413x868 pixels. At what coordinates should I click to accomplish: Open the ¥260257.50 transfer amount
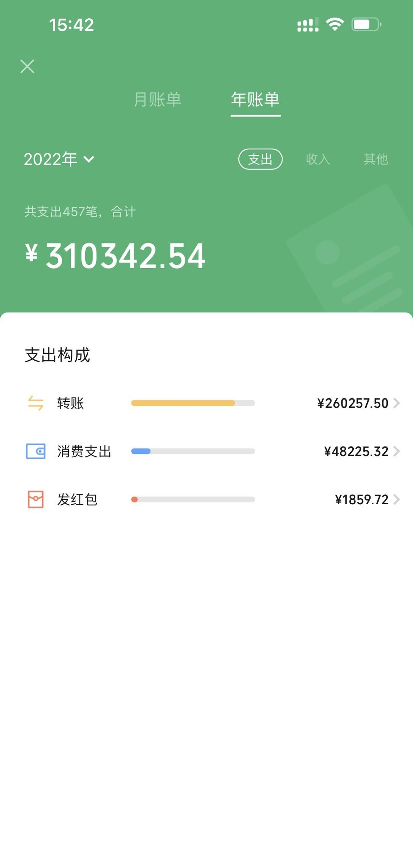pyautogui.click(x=353, y=403)
